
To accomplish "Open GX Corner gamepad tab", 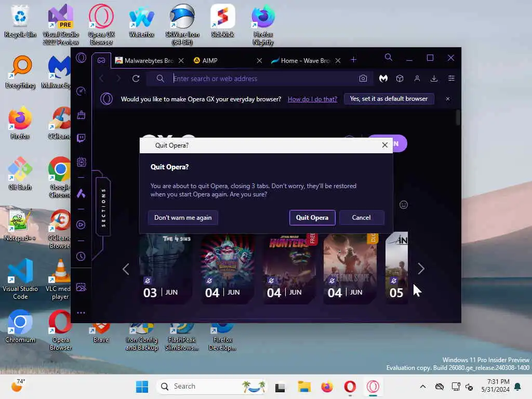I will point(101,60).
